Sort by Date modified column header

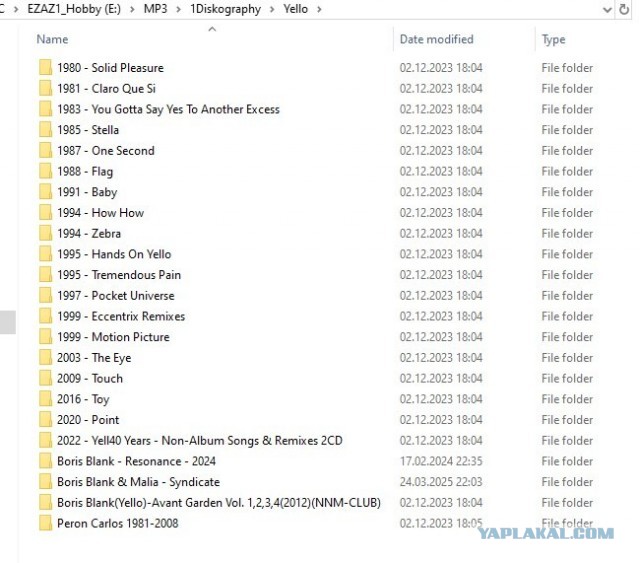click(x=436, y=39)
